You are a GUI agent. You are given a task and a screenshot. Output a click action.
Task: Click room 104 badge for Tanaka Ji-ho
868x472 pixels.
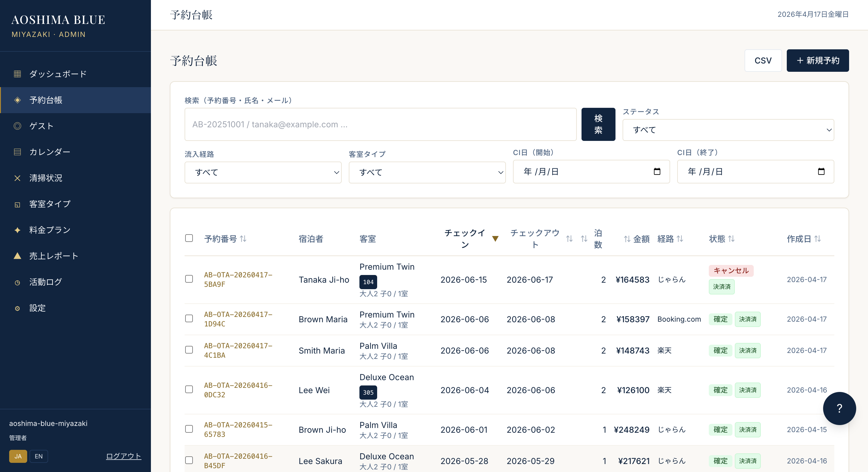(x=368, y=282)
